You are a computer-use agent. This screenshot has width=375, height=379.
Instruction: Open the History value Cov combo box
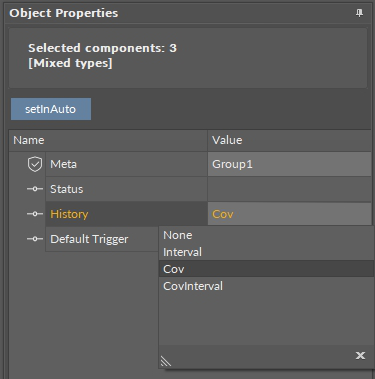pos(289,214)
